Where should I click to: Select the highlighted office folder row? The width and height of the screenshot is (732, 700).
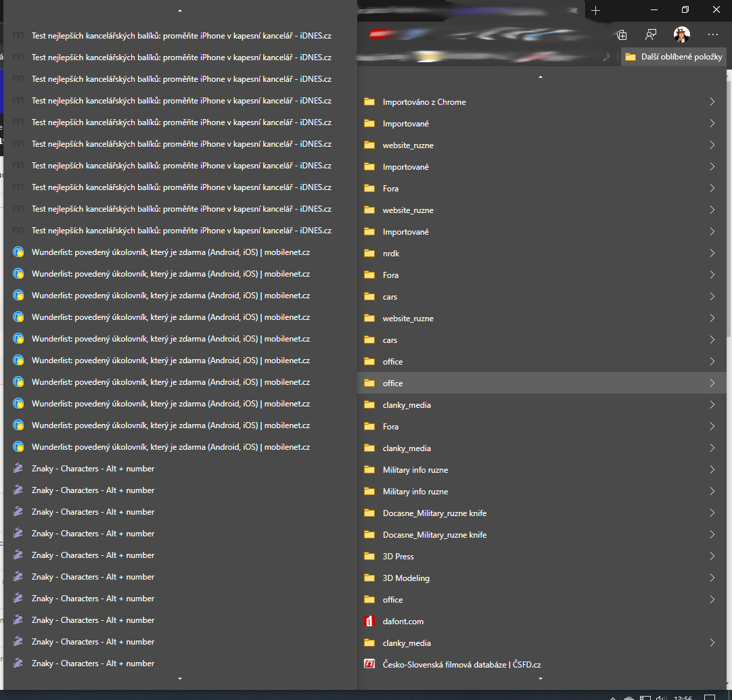click(541, 383)
